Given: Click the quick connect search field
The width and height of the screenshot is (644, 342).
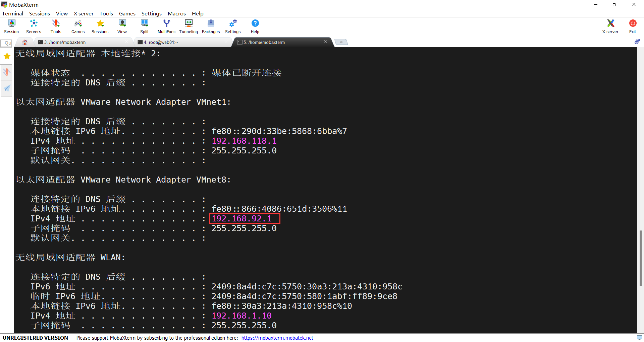Looking at the screenshot, I should (7, 43).
